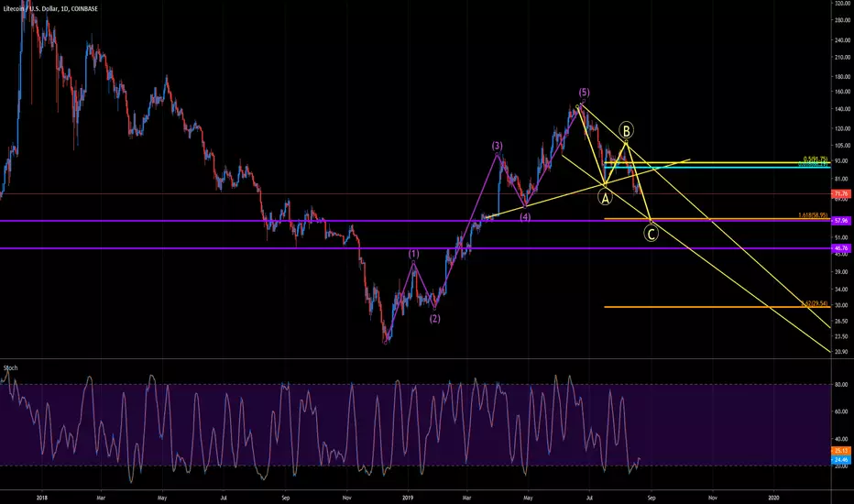Select the Stoch indicator label
This screenshot has width=854, height=504.
(x=10, y=367)
